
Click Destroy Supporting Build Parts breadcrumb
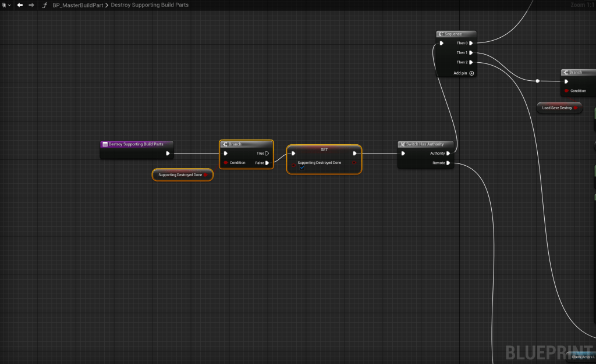click(150, 5)
